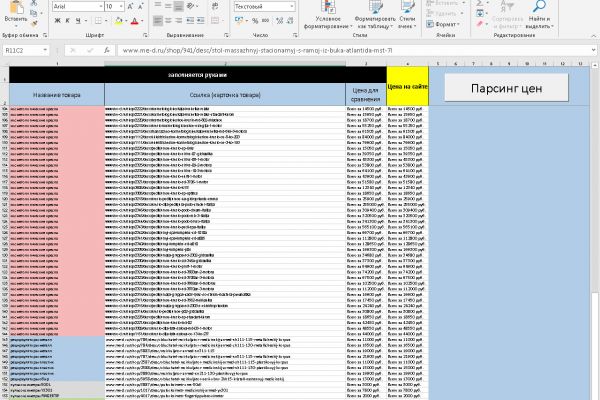Open the Paste options arrow under Вставить
600x400 pixels.
16,26
